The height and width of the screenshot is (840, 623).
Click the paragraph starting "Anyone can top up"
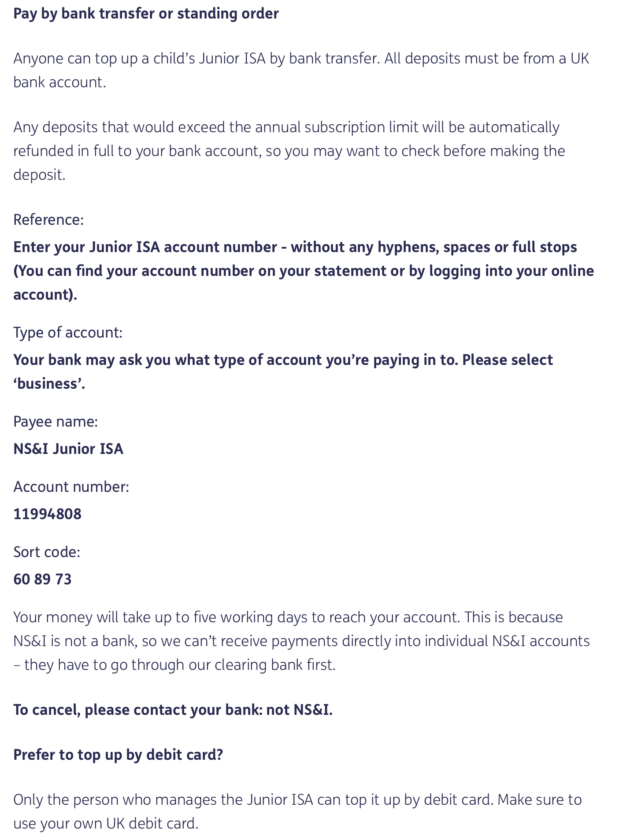coord(301,70)
